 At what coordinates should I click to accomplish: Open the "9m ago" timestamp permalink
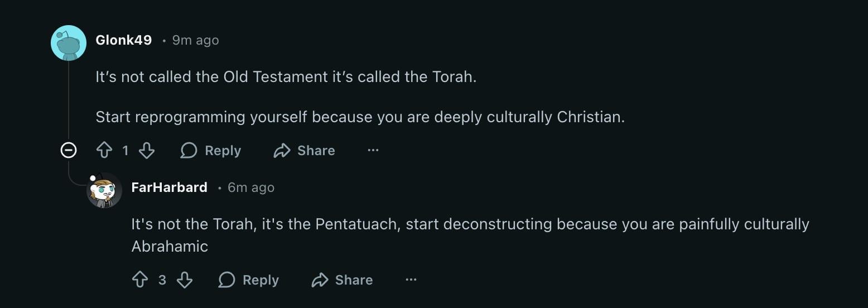coord(195,40)
